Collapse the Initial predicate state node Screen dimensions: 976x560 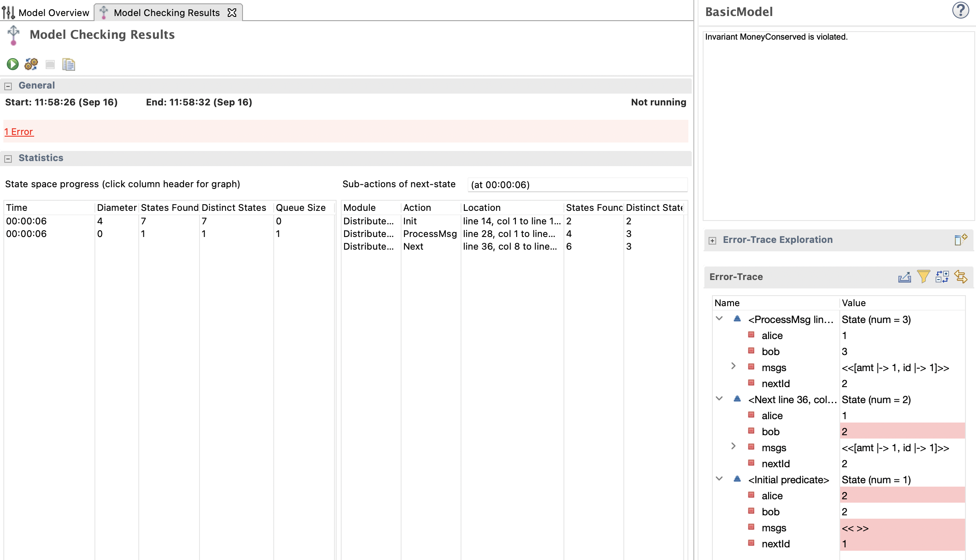pos(720,479)
